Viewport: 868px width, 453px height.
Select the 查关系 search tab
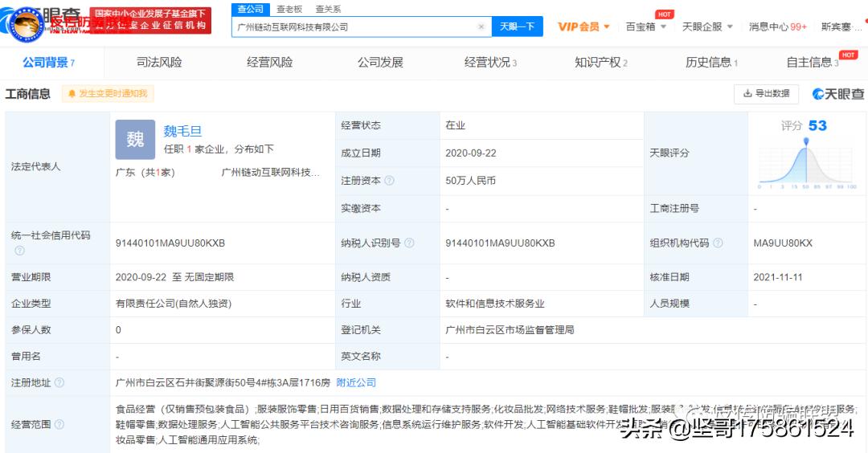[x=328, y=10]
